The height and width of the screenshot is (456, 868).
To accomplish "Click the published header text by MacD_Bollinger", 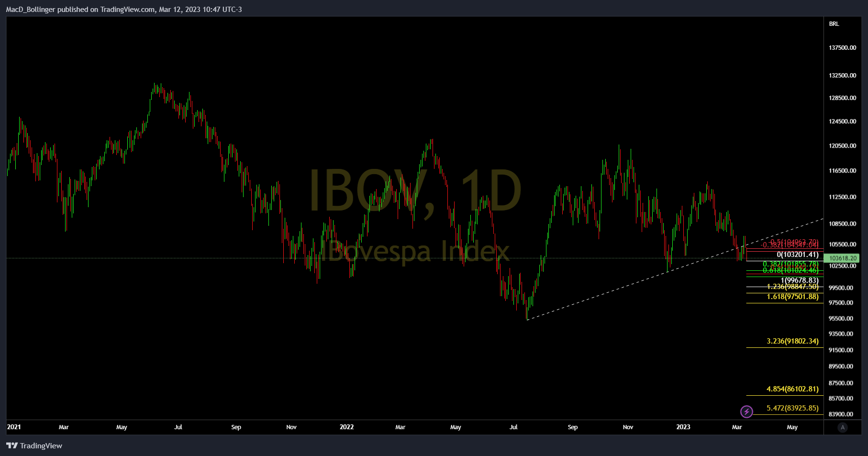I will point(124,10).
